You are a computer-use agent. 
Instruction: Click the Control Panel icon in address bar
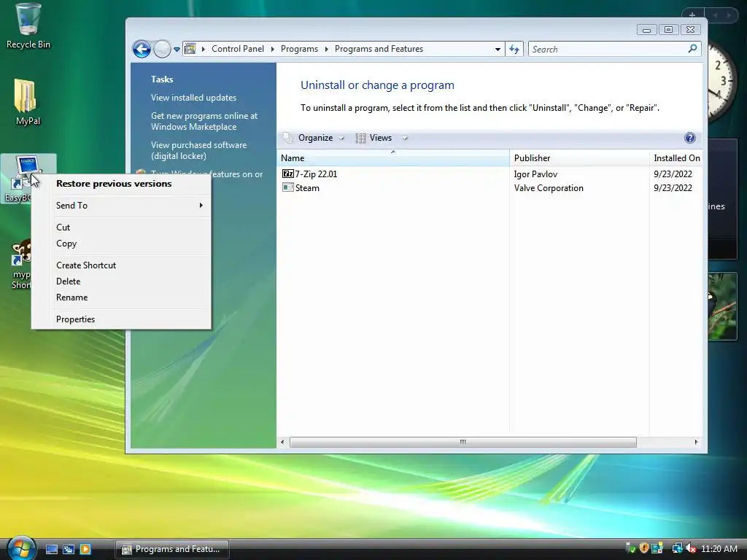(190, 49)
